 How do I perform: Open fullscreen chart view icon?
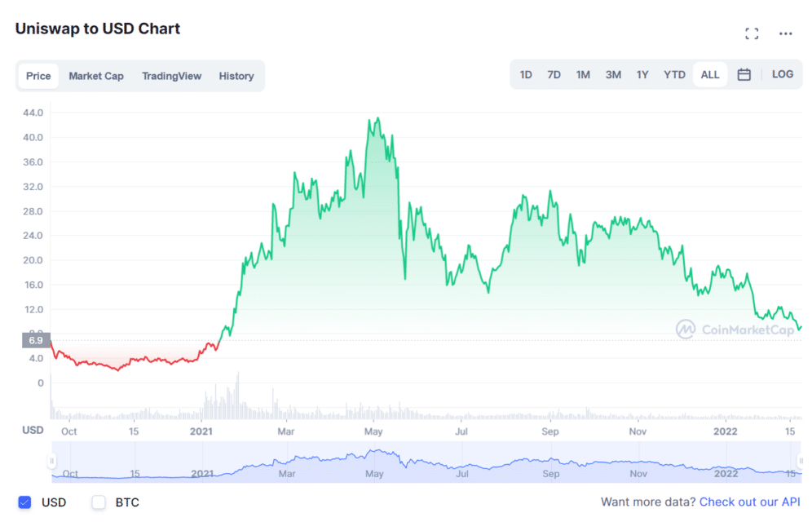click(752, 33)
